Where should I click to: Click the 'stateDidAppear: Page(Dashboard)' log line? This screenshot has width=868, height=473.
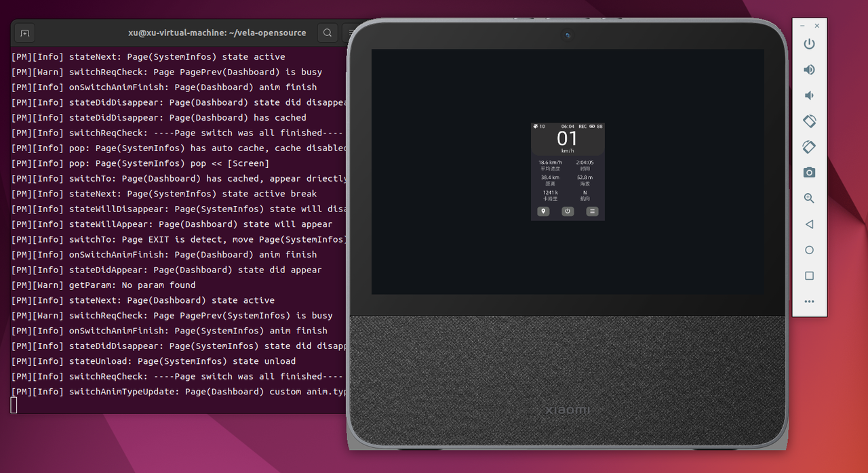[x=167, y=270]
